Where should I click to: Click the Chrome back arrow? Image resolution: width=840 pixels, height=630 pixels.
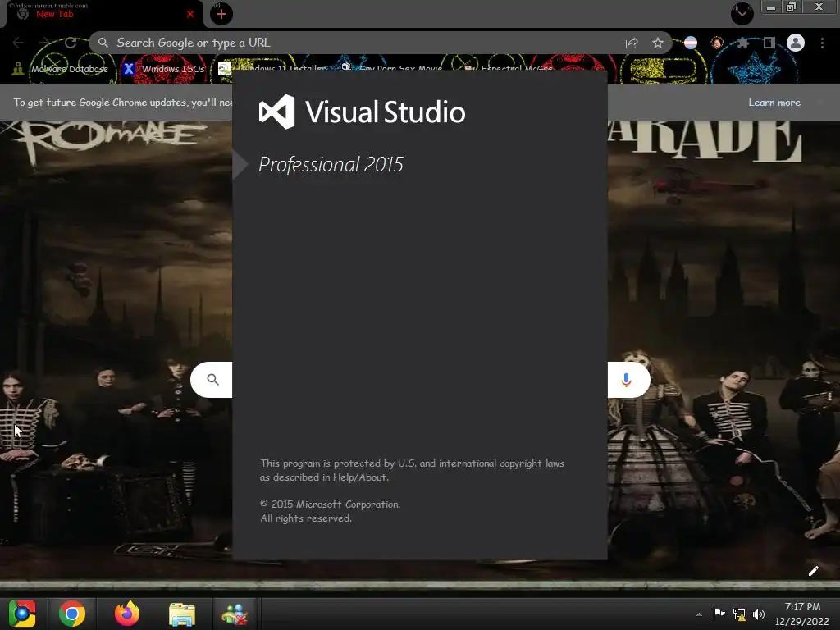(18, 43)
